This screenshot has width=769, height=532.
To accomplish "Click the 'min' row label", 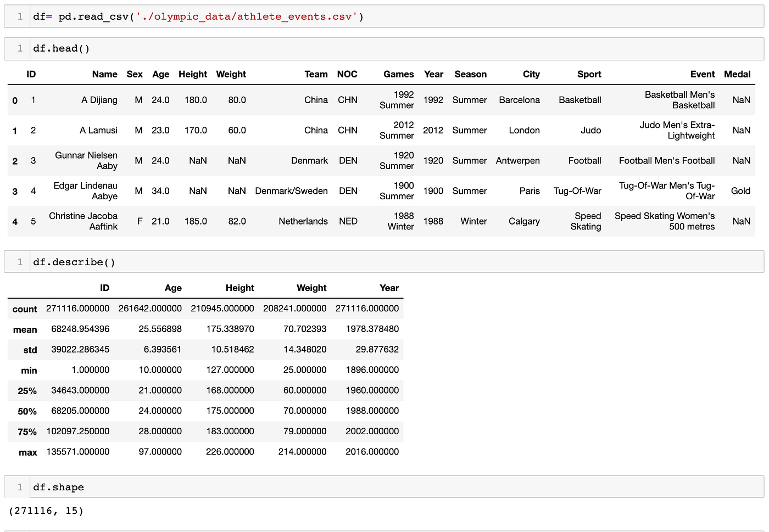I will 29,371.
